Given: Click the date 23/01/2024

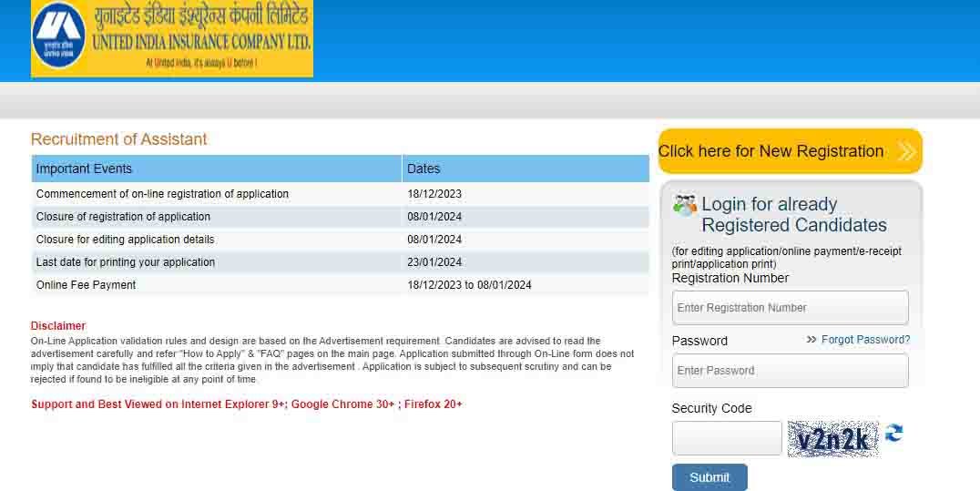Looking at the screenshot, I should (x=434, y=262).
